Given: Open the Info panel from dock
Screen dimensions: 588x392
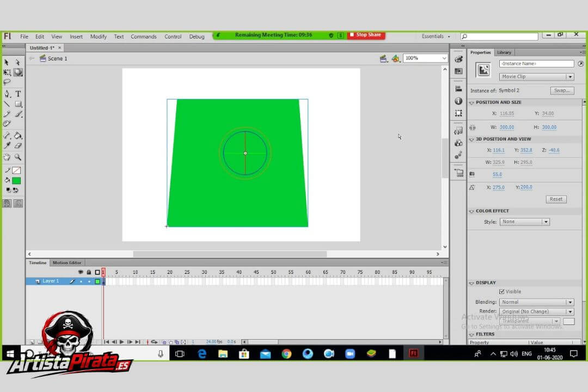Looking at the screenshot, I should click(x=458, y=101).
